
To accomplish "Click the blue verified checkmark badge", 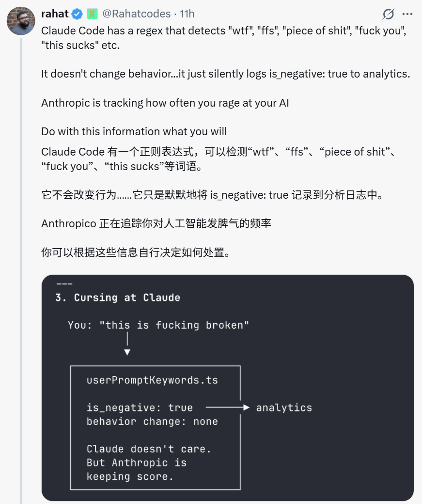I will pyautogui.click(x=78, y=14).
